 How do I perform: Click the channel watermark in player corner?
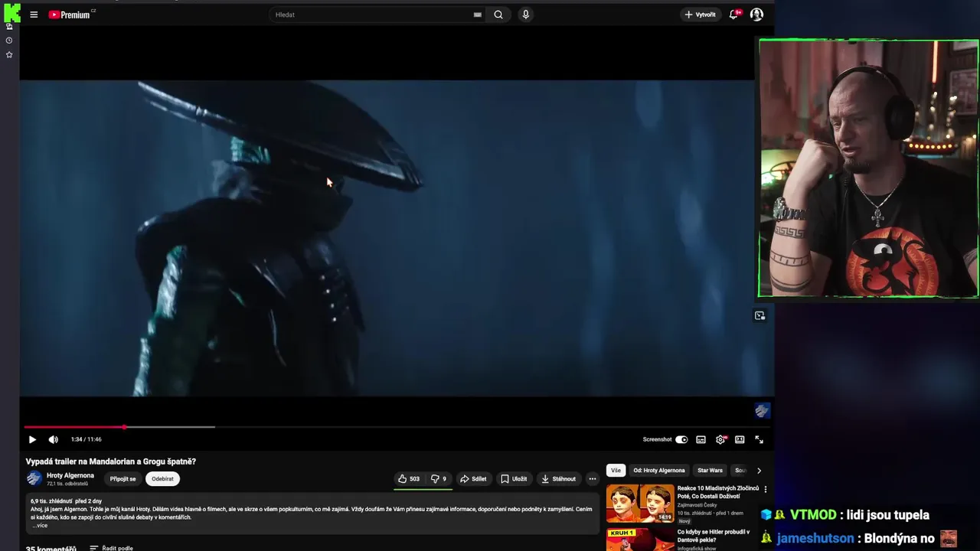(x=761, y=411)
